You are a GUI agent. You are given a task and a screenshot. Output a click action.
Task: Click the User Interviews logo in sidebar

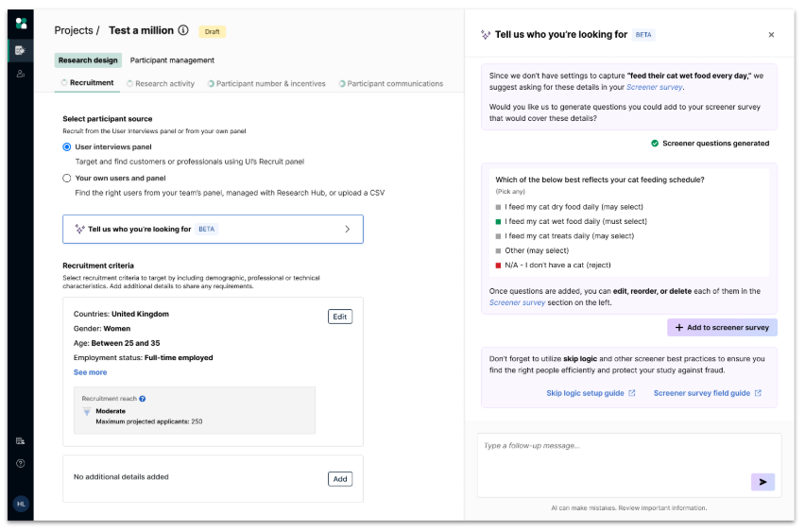click(x=21, y=24)
